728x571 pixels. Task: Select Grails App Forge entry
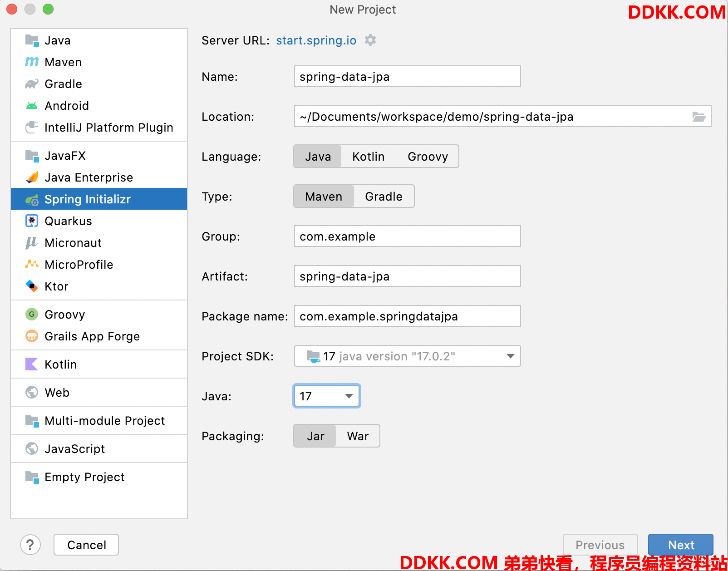[99, 336]
